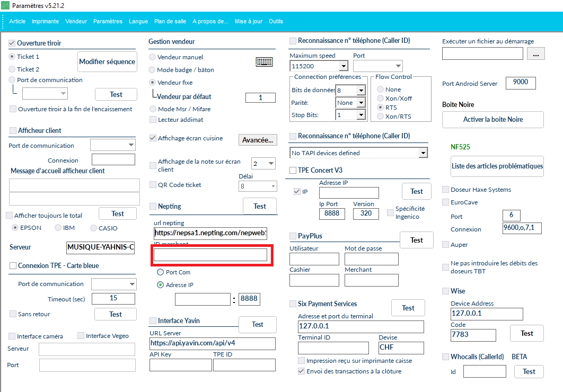Click the ID merchant input field
This screenshot has height=392, width=563.
pyautogui.click(x=210, y=255)
